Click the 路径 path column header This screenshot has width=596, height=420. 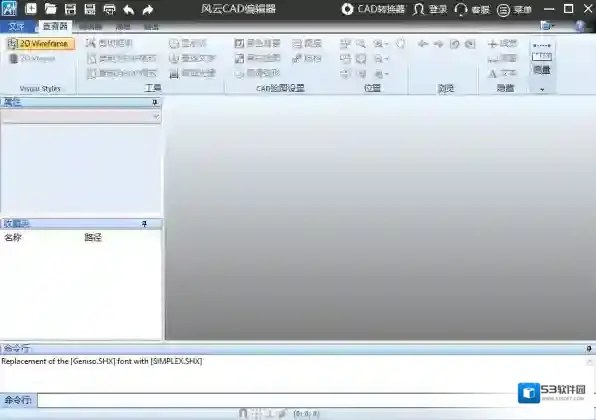pyautogui.click(x=93, y=238)
